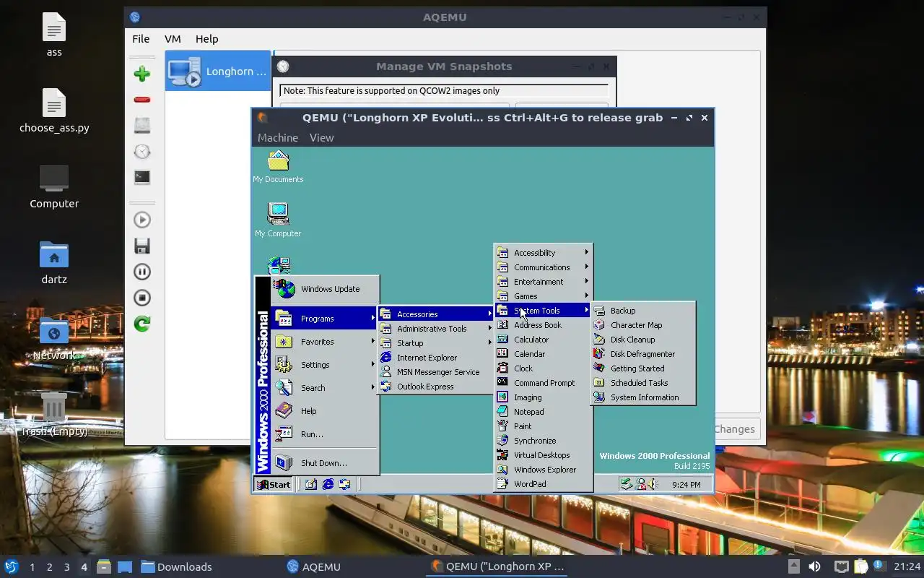
Task: Launch Paint from Accessories
Action: (543, 426)
